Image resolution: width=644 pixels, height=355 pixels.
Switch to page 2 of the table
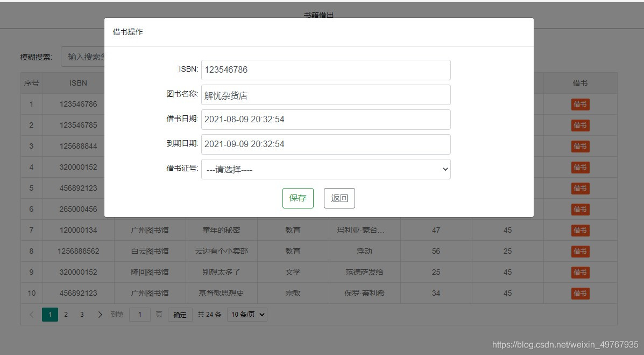[66, 315]
